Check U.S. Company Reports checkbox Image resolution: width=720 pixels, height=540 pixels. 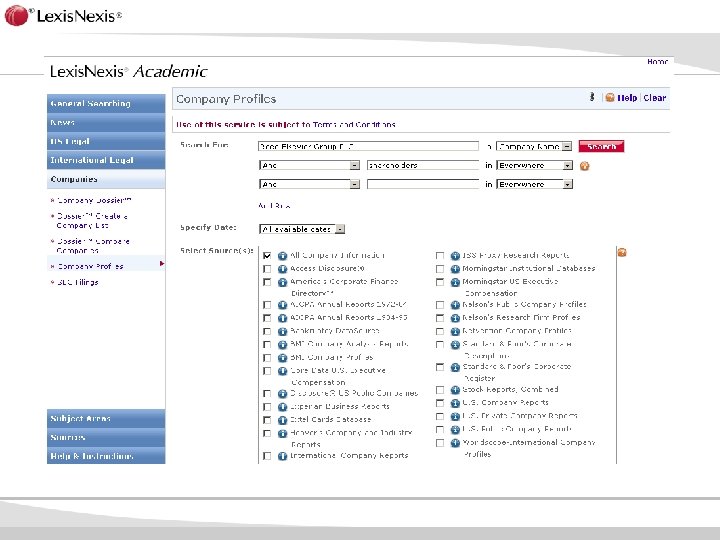click(440, 404)
